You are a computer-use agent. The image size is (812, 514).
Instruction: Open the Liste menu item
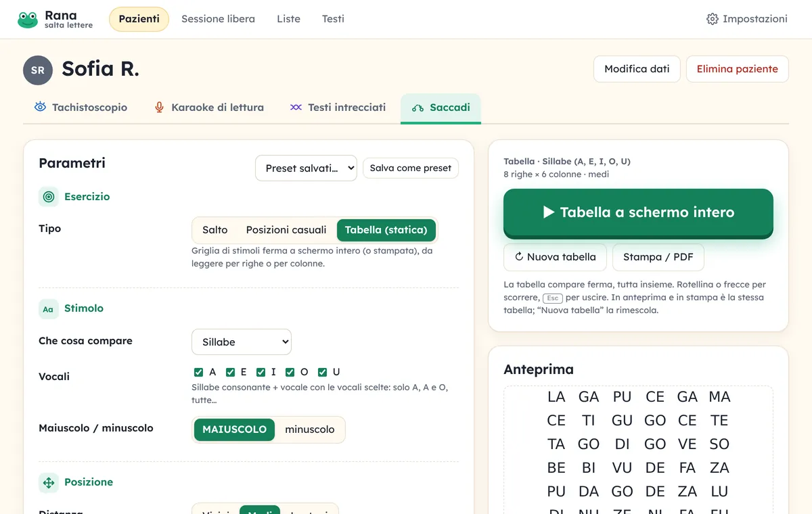pyautogui.click(x=288, y=19)
